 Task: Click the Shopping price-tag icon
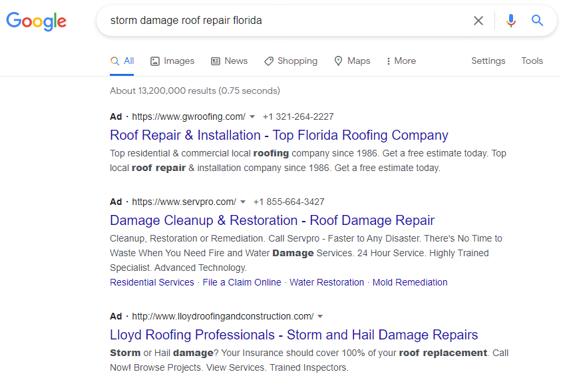pos(268,61)
